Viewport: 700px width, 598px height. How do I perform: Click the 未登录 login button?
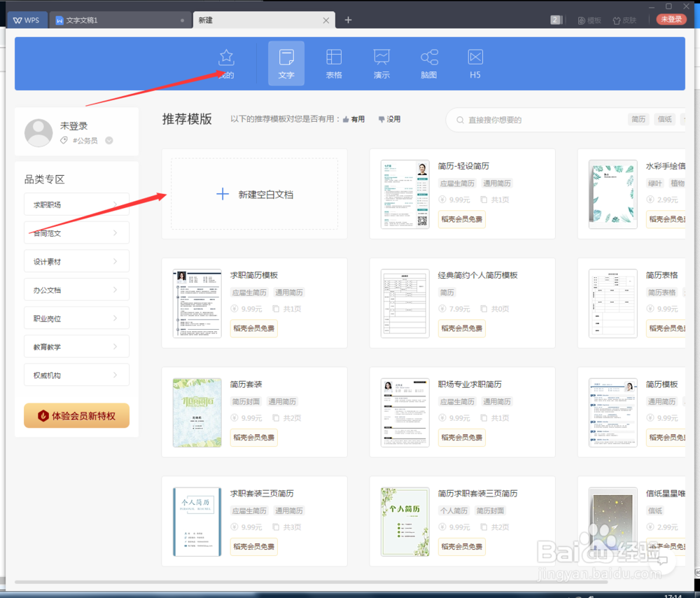[x=671, y=20]
